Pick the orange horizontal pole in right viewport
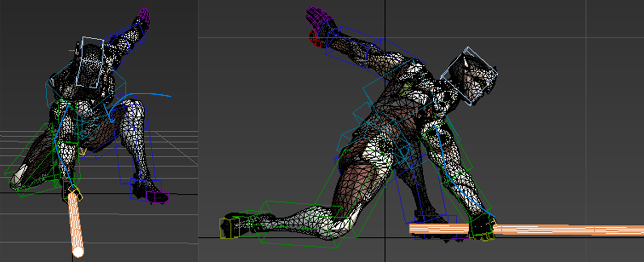The width and height of the screenshot is (644, 262). [x=526, y=229]
